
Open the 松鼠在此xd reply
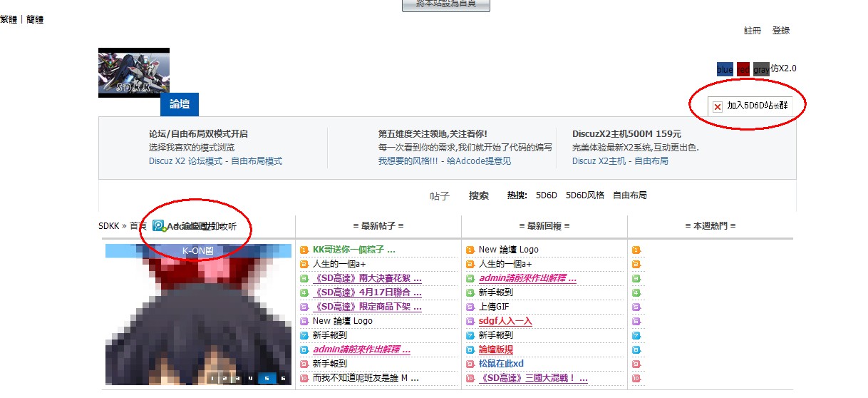[501, 364]
